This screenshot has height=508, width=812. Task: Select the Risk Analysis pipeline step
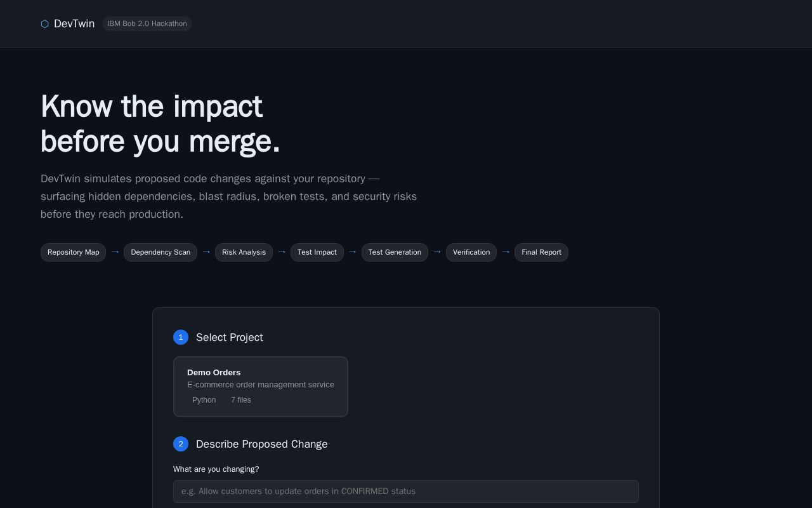[244, 252]
